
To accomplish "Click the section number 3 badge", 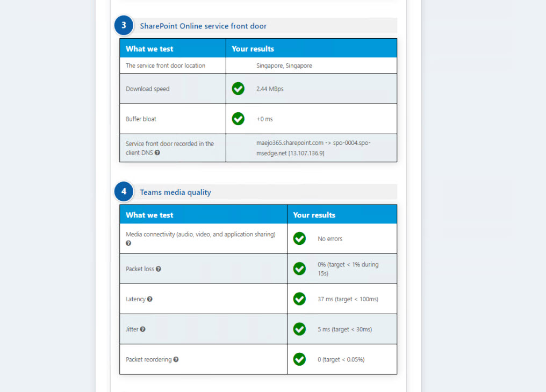I will pyautogui.click(x=124, y=25).
